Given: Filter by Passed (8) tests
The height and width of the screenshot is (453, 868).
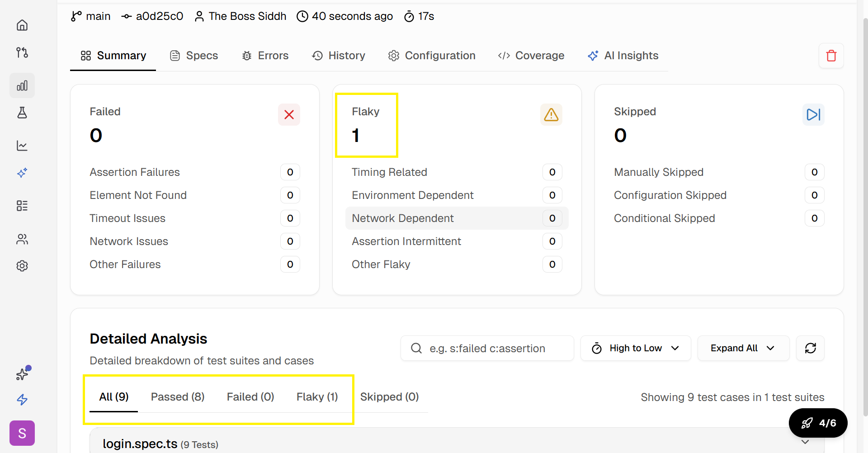Looking at the screenshot, I should pyautogui.click(x=178, y=397).
